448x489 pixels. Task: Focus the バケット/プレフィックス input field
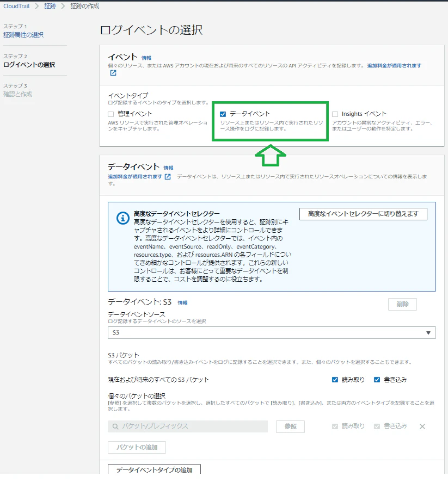click(x=188, y=426)
